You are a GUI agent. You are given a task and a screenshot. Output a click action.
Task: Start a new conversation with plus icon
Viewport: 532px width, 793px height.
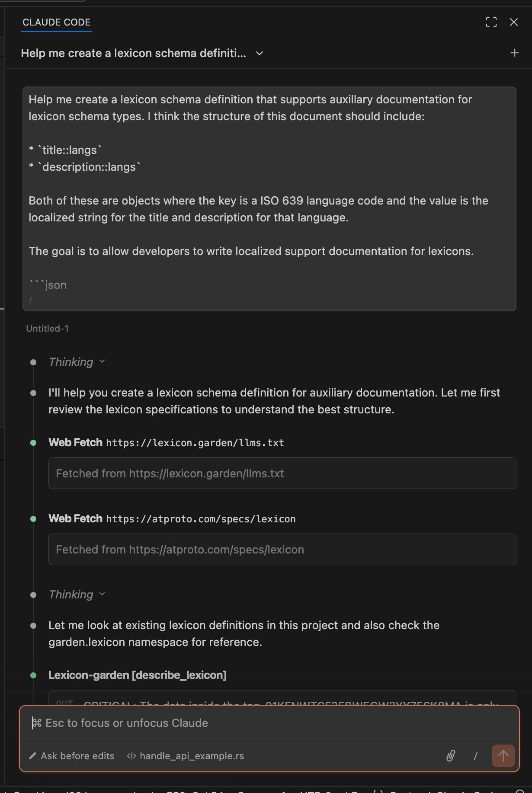coord(514,53)
